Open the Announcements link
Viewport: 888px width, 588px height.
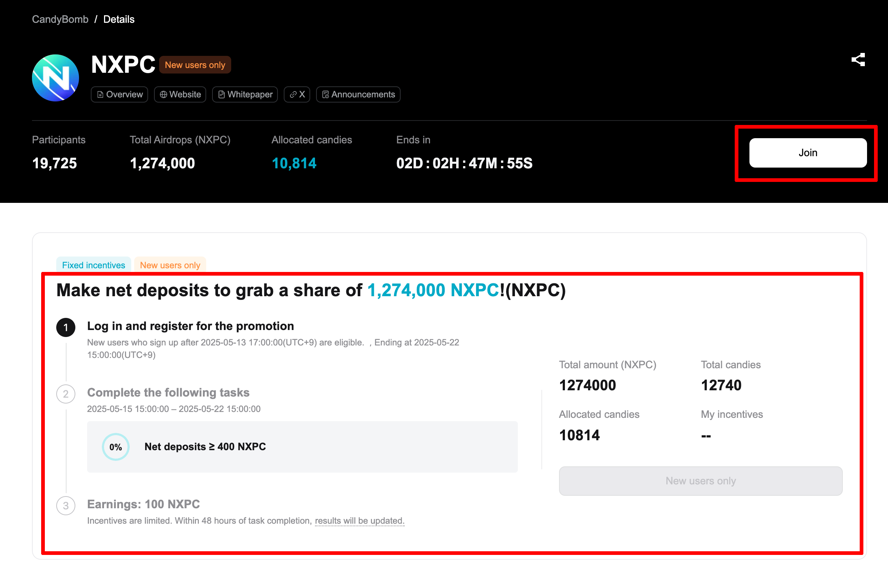coord(358,94)
